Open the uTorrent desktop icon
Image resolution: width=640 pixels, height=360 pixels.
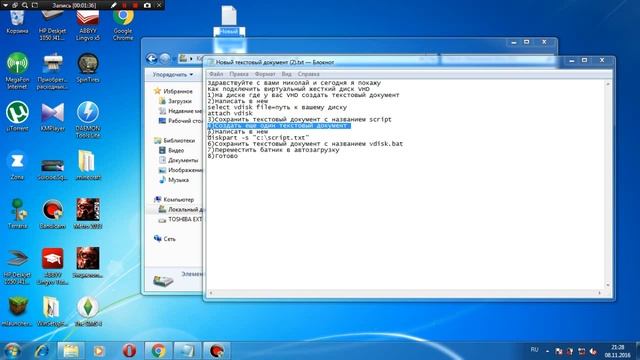click(17, 116)
